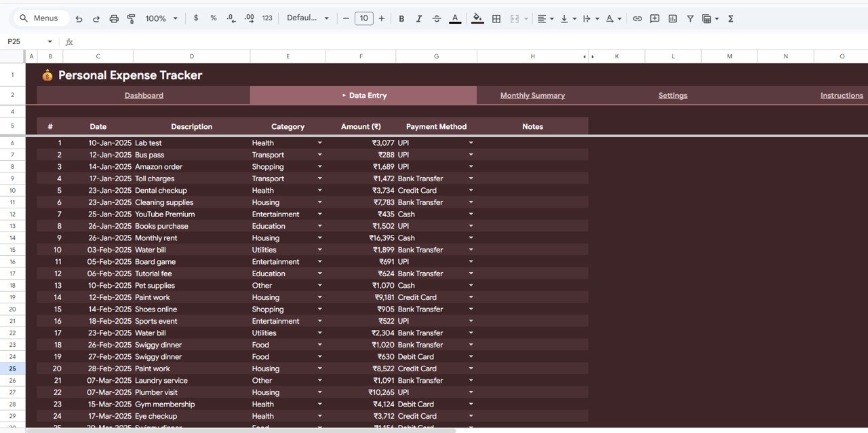Viewport: 868px width, 433px height.
Task: Format selection as currency
Action: point(196,18)
